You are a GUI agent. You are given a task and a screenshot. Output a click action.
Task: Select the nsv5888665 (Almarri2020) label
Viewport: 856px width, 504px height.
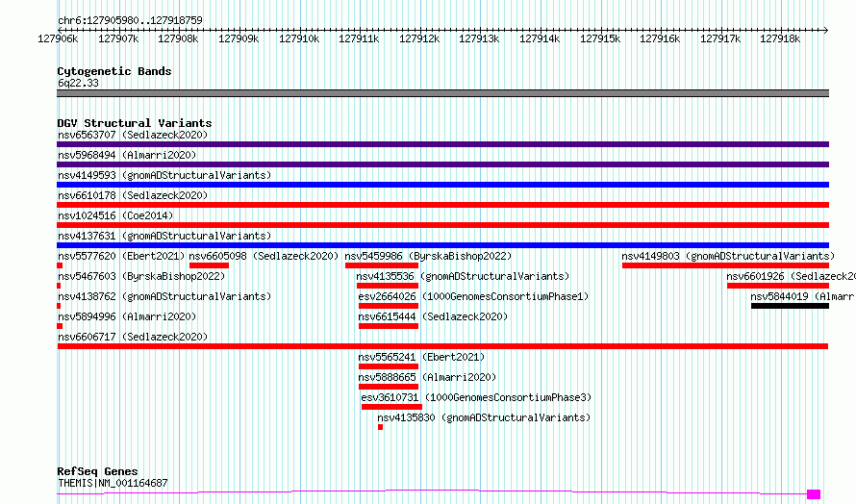pos(427,377)
